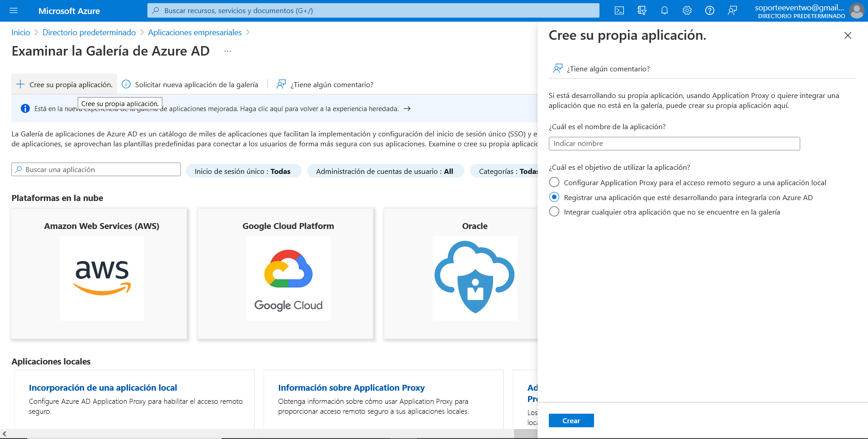
Task: Open directories and subscriptions filter icon
Action: point(642,10)
